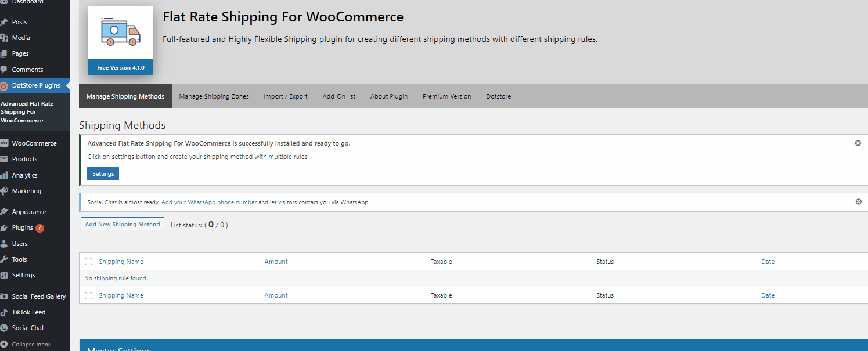Click the Tools wrench icon

[x=4, y=259]
